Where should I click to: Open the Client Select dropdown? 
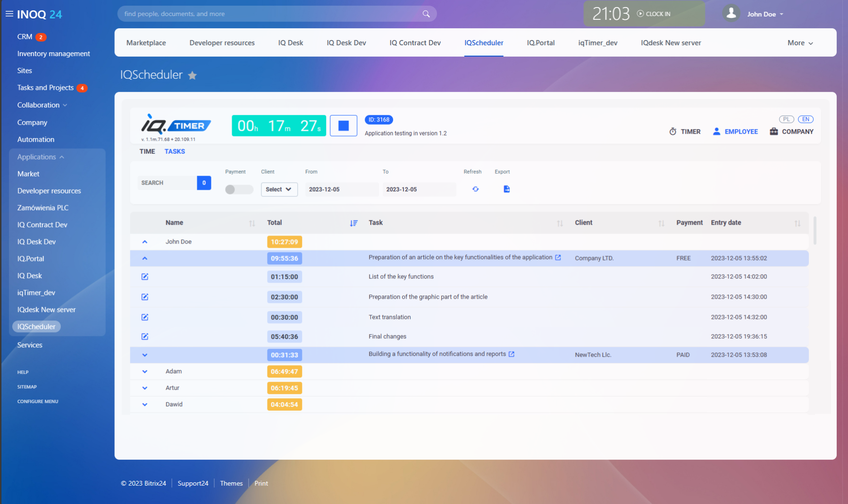click(279, 189)
